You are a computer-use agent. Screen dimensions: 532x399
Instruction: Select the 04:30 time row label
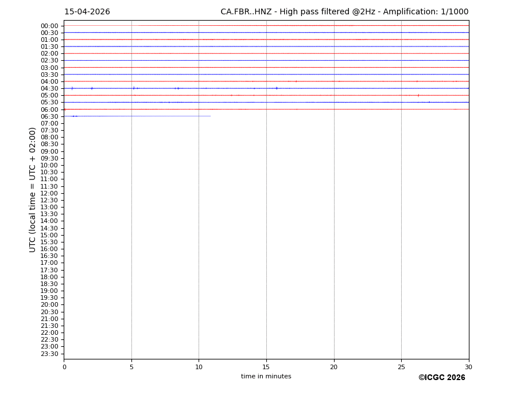49,88
